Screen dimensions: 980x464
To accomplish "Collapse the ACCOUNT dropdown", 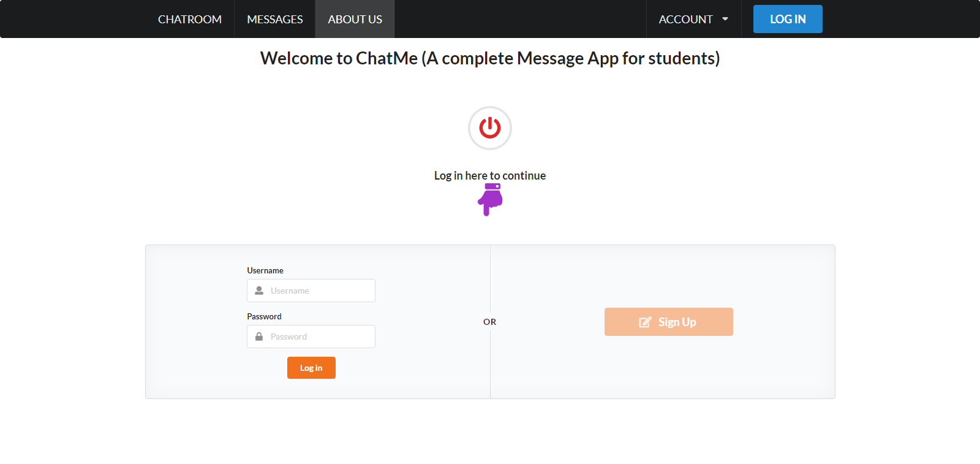I will tap(693, 19).
